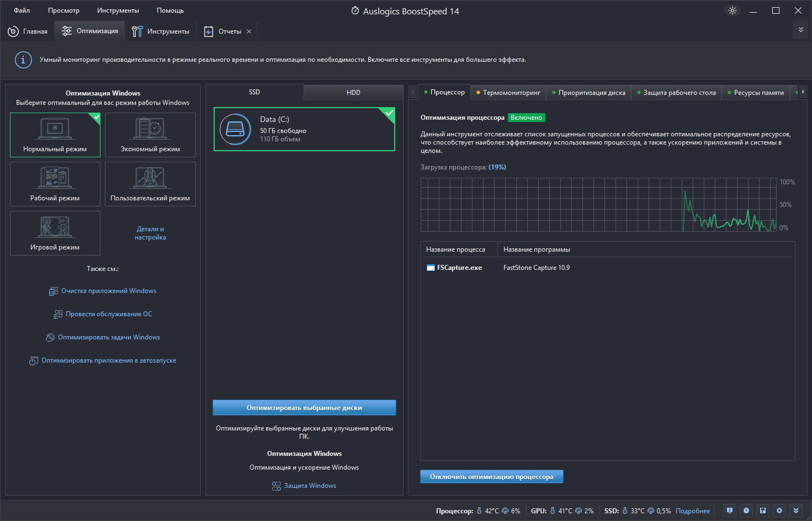The height and width of the screenshot is (521, 812).
Task: Click the processor thermometer icon in the status bar
Action: [479, 511]
